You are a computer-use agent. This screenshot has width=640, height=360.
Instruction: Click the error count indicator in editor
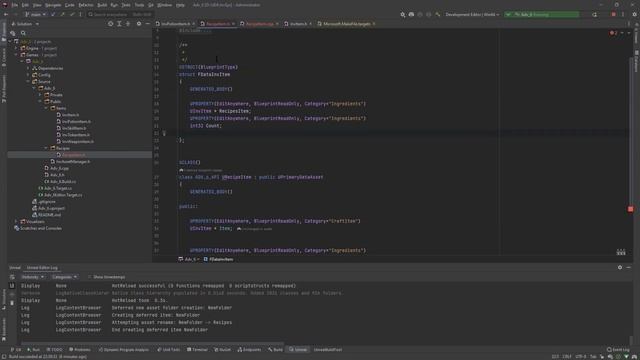click(x=613, y=33)
